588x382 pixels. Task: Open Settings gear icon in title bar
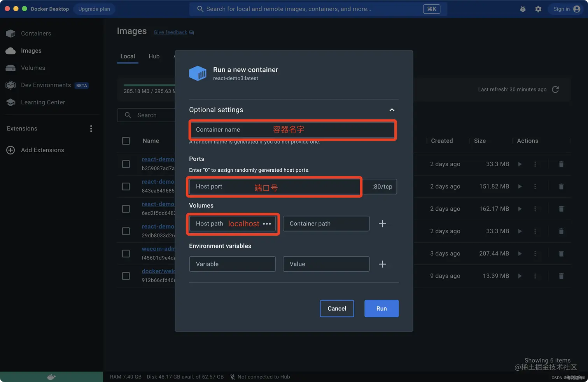[538, 9]
